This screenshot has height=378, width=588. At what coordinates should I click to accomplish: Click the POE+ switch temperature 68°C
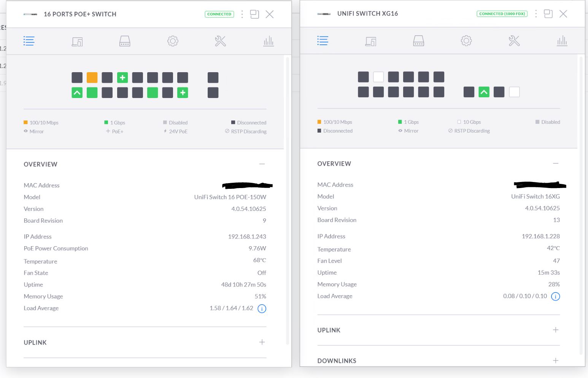coord(260,260)
